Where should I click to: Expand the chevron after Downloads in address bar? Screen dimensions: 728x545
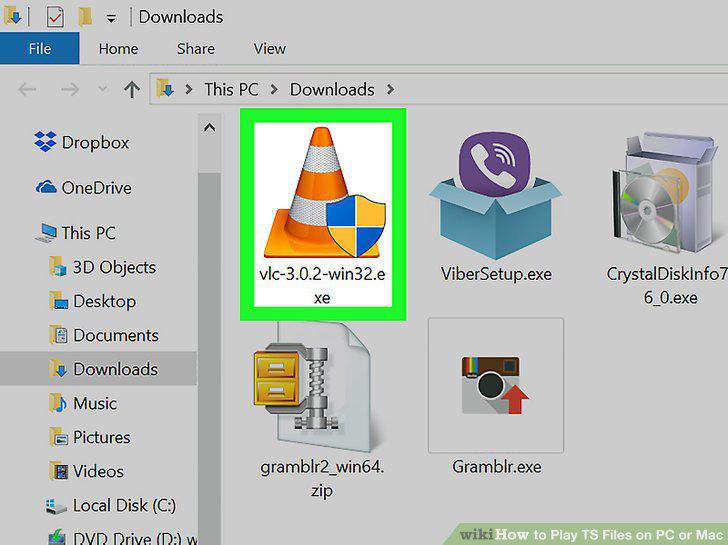(390, 89)
